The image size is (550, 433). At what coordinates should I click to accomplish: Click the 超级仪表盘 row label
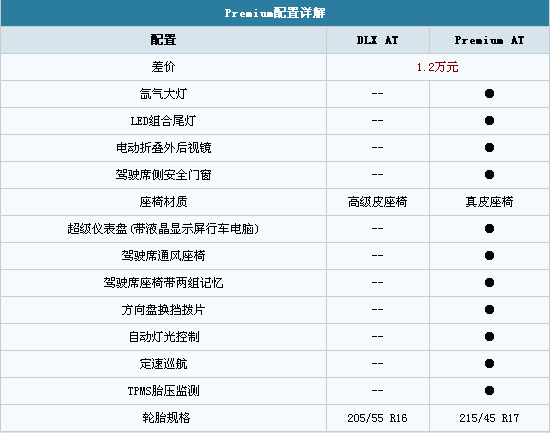pos(163,229)
